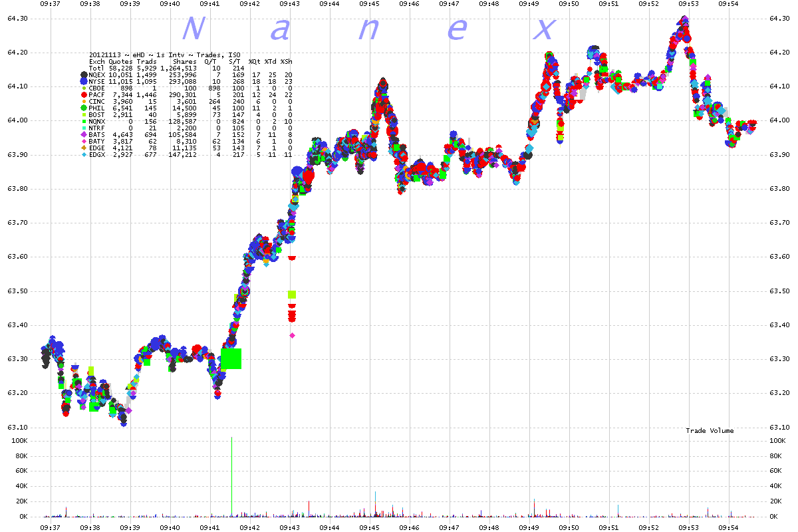This screenshot has width=798, height=532.
Task: Select the 'Q/T' column header
Action: tap(211, 62)
